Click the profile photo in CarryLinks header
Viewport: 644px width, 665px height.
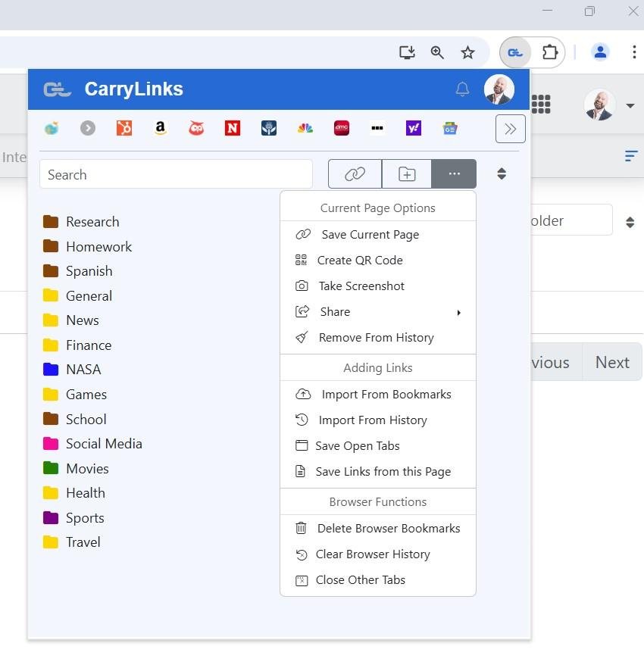tap(499, 89)
